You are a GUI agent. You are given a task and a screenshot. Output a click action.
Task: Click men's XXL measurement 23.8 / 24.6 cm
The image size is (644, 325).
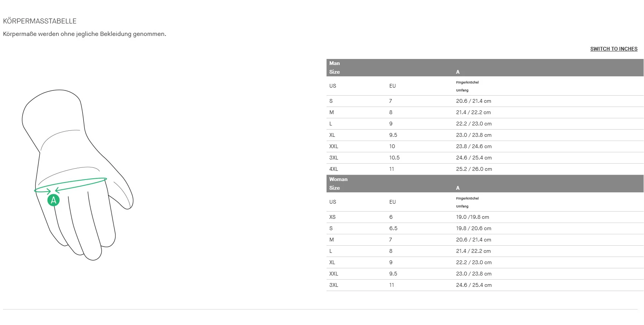coord(474,146)
